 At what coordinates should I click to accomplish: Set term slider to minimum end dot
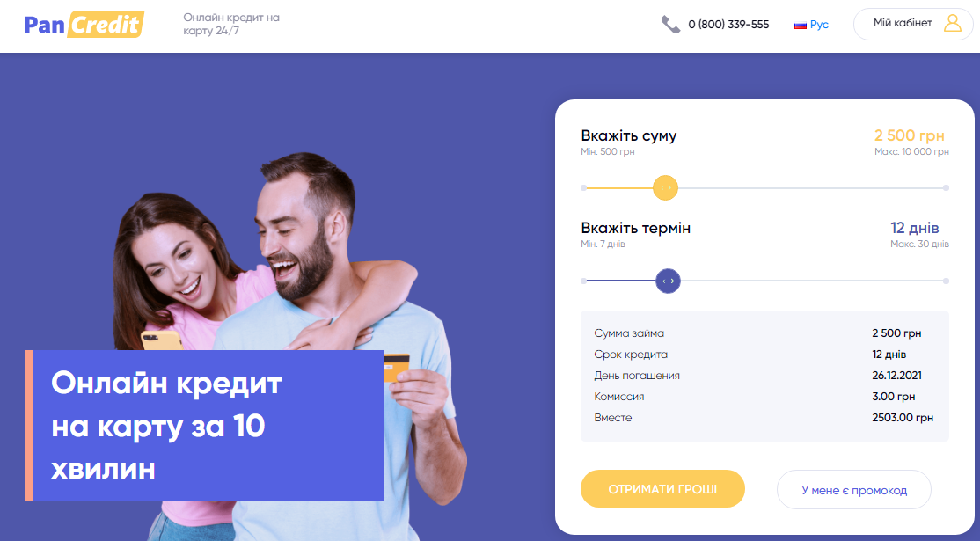[584, 281]
